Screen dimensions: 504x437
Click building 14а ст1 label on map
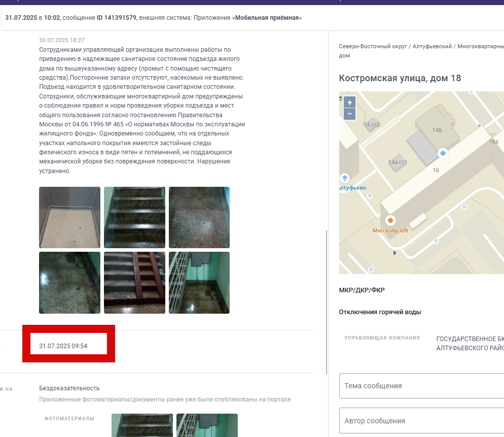398,162
